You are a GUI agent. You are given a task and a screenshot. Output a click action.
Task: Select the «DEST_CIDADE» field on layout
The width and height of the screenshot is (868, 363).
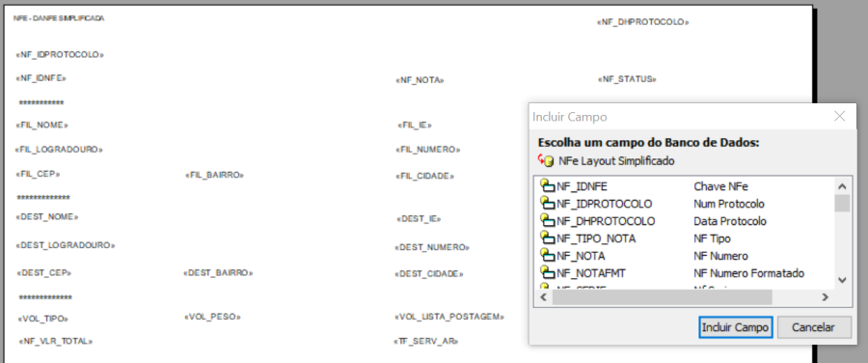coord(429,274)
